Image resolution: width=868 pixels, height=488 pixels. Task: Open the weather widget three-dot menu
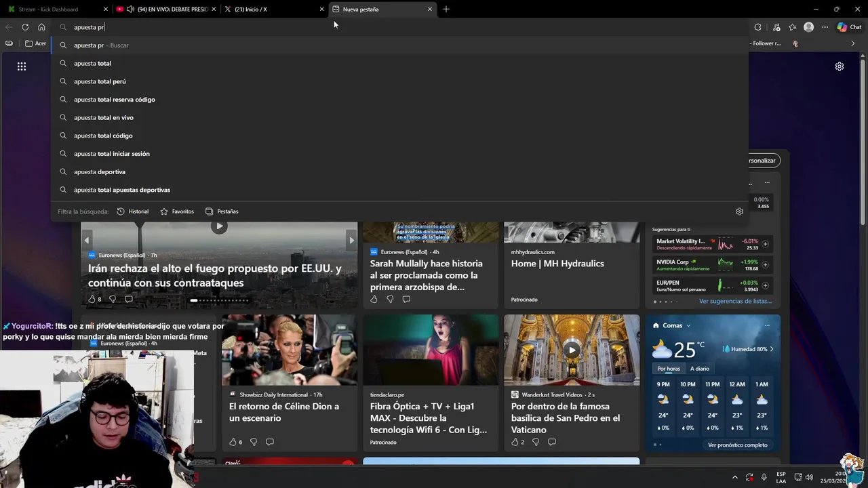coord(767,325)
